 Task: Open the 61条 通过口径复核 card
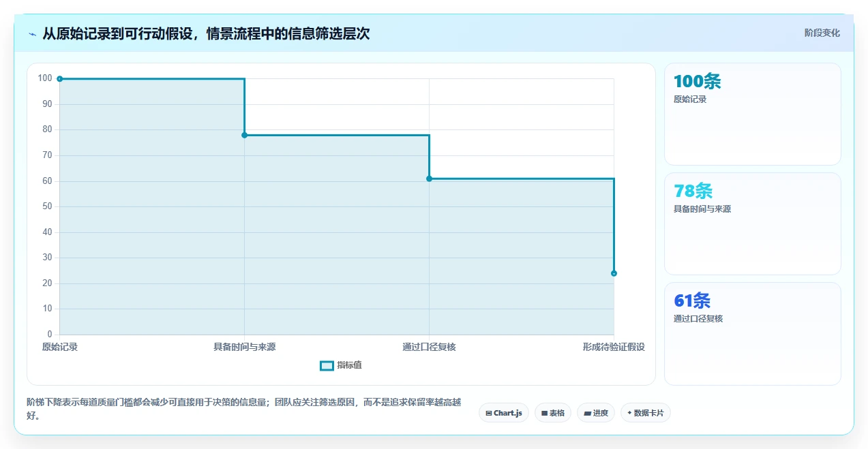tap(753, 334)
